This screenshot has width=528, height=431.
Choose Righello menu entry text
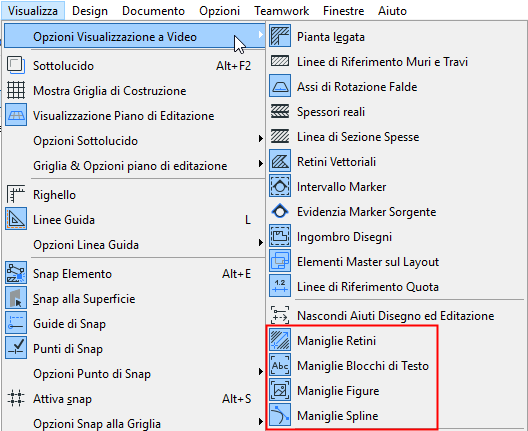[x=54, y=195]
